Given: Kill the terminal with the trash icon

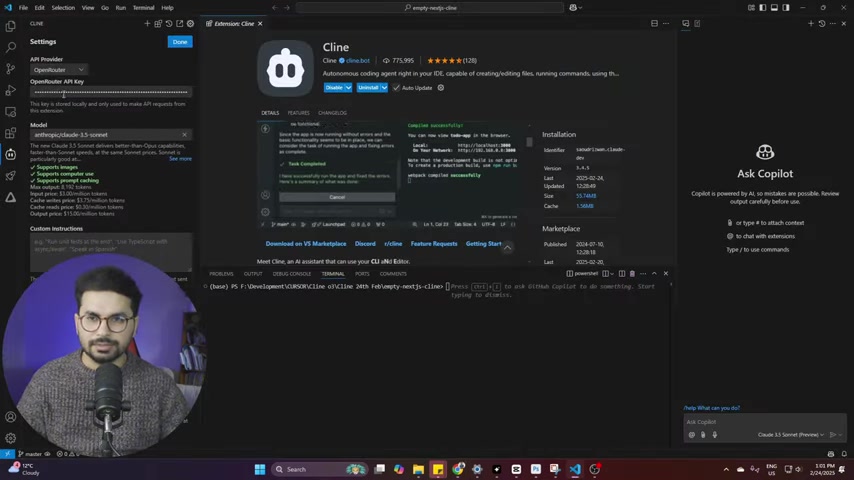Looking at the screenshot, I should tap(632, 274).
